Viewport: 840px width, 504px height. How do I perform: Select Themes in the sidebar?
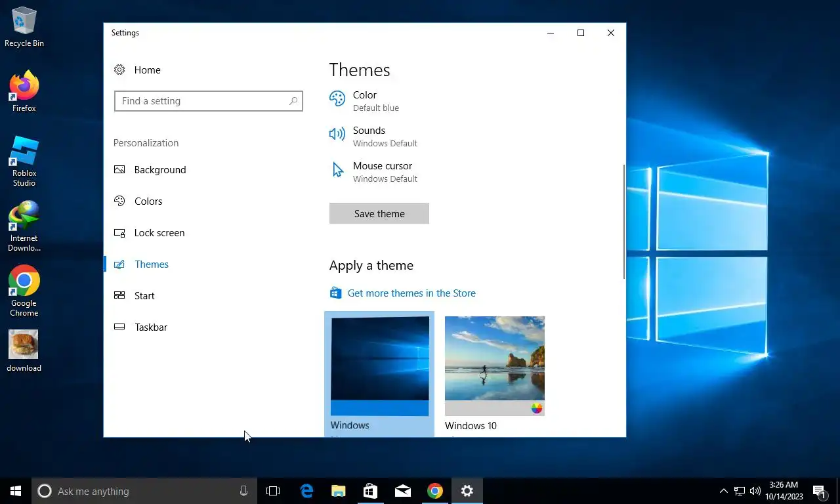[152, 264]
